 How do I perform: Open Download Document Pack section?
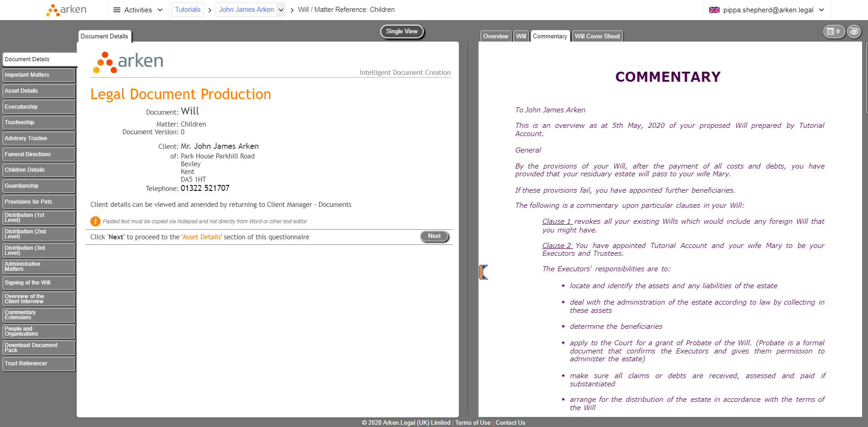point(39,348)
